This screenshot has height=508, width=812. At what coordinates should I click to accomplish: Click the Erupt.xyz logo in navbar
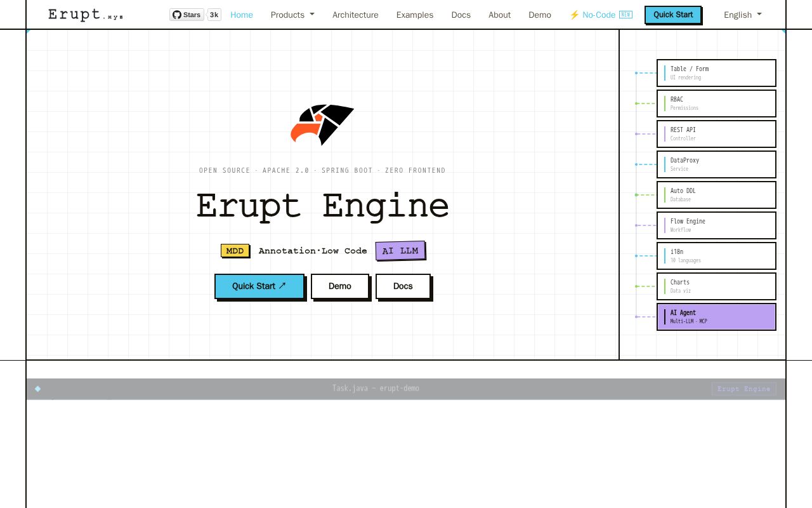coord(86,15)
